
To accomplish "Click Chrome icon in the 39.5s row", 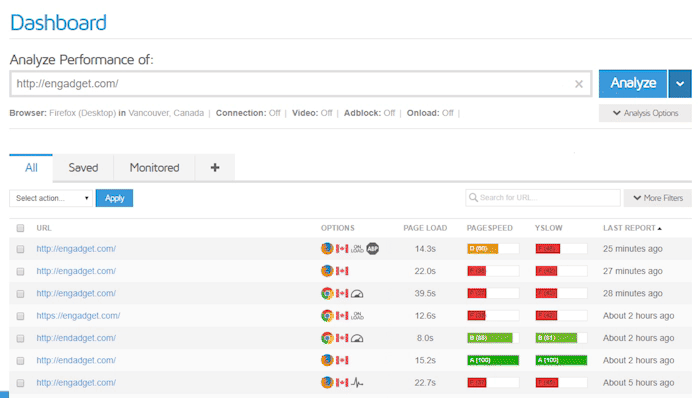I will tap(327, 293).
